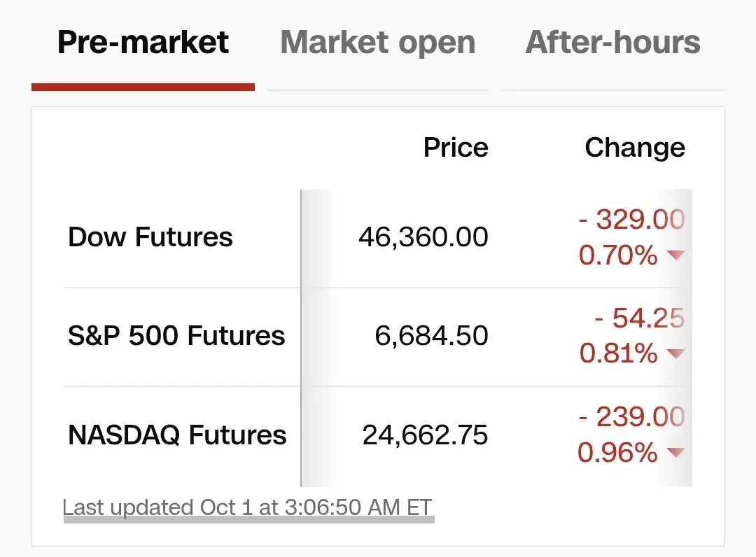
Task: Open the After-hours tab
Action: click(x=612, y=43)
